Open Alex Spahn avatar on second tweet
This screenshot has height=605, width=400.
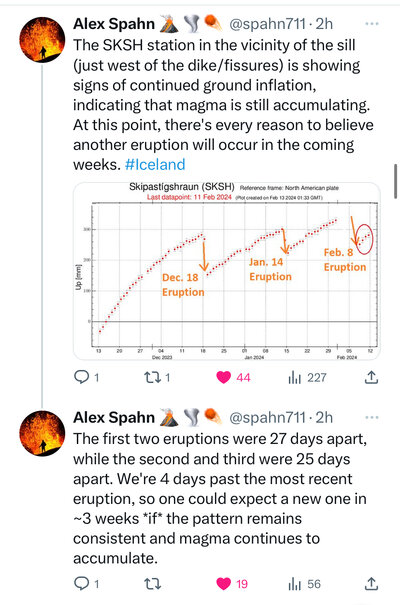click(42, 433)
